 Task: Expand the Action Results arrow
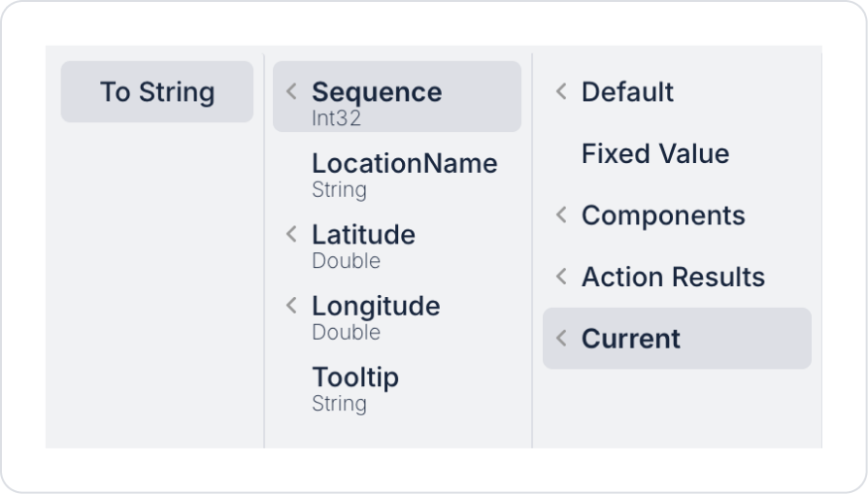[561, 277]
